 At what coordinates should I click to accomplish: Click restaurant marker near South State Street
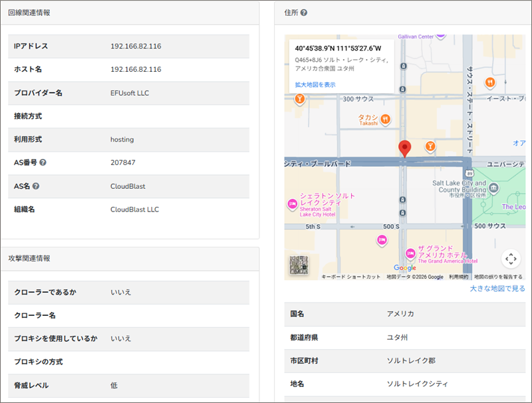pyautogui.click(x=489, y=82)
